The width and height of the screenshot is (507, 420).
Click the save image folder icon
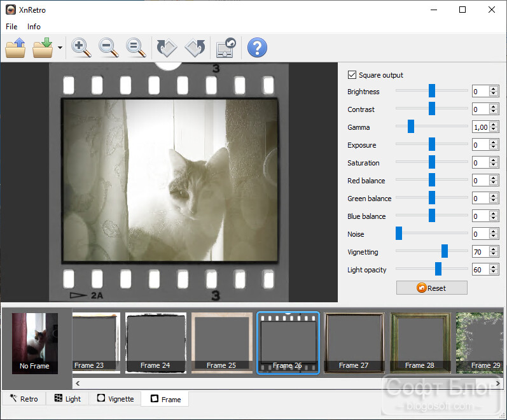[x=43, y=48]
